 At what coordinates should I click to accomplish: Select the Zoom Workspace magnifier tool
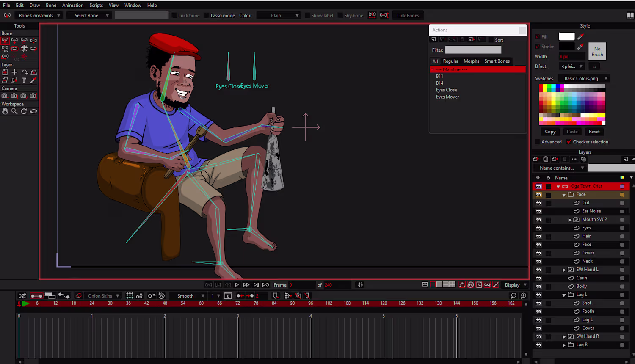tap(14, 111)
